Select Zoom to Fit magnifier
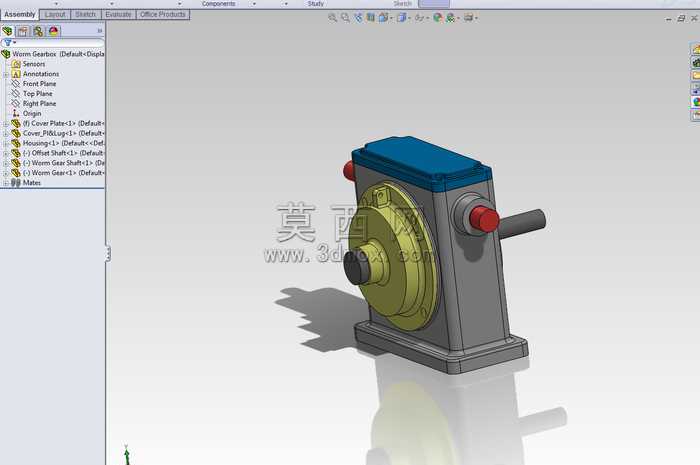 (x=332, y=18)
